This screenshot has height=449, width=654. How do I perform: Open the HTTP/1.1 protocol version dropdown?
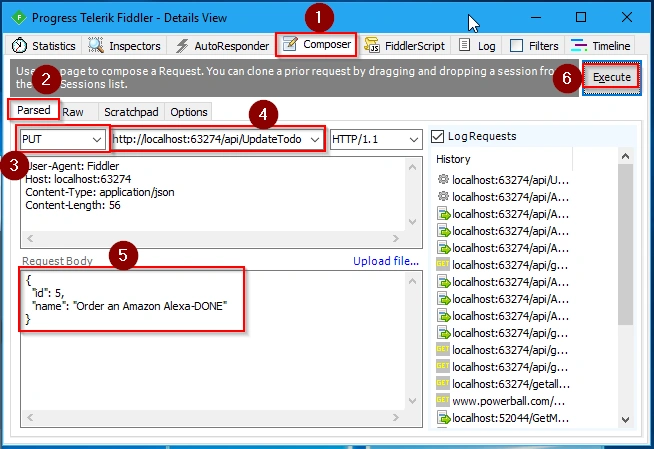pyautogui.click(x=376, y=139)
